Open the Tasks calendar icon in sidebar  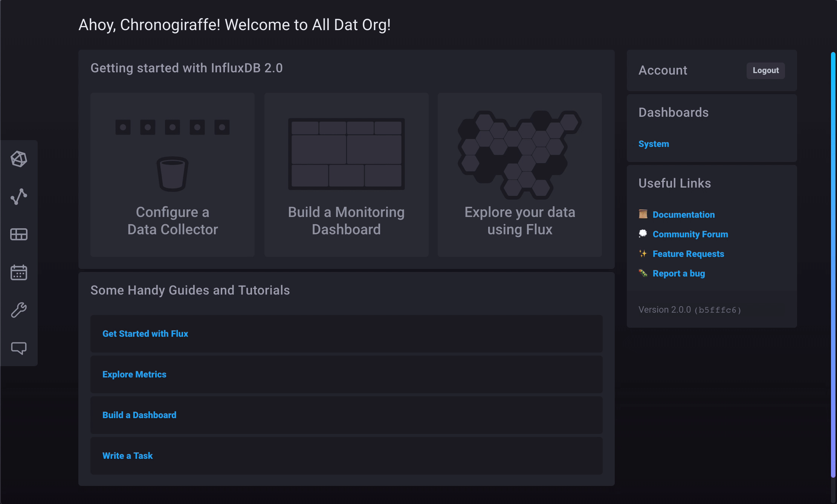[19, 272]
